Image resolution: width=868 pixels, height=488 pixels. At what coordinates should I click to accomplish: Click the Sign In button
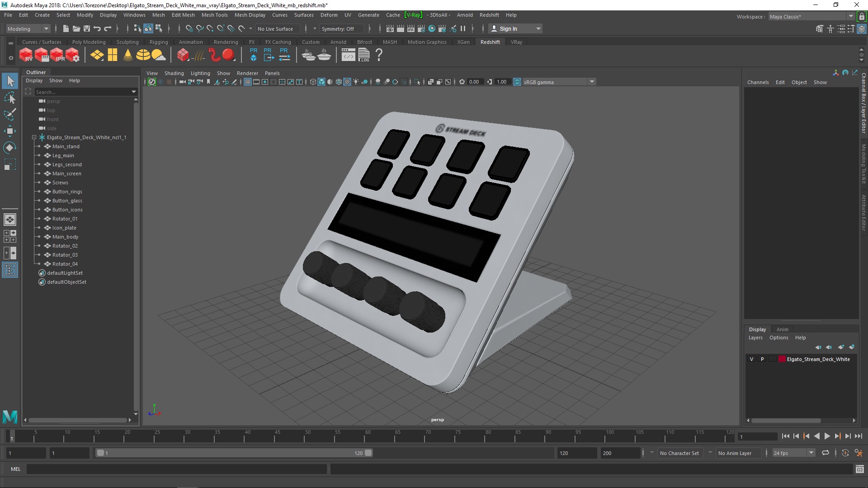pos(515,29)
